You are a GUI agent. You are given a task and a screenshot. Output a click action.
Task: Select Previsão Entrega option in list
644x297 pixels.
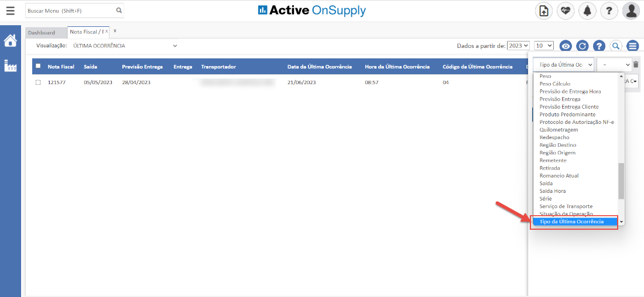(575, 99)
